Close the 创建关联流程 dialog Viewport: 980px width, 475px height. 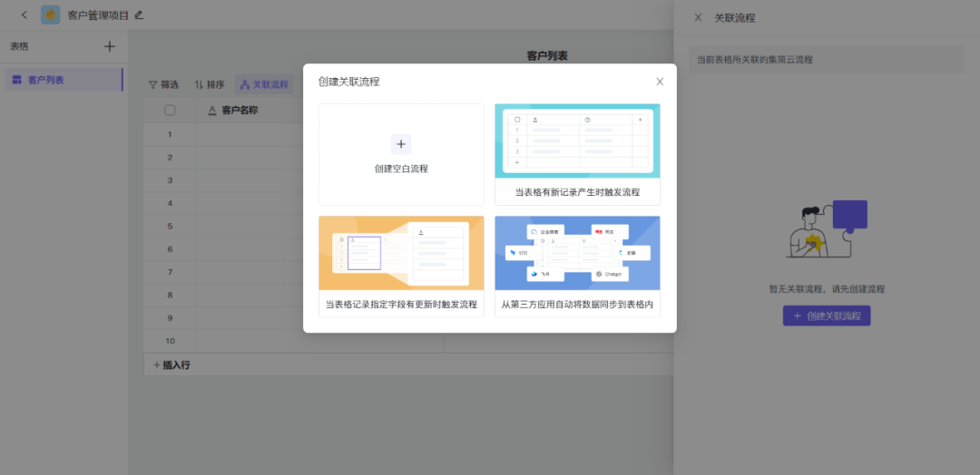click(x=660, y=82)
